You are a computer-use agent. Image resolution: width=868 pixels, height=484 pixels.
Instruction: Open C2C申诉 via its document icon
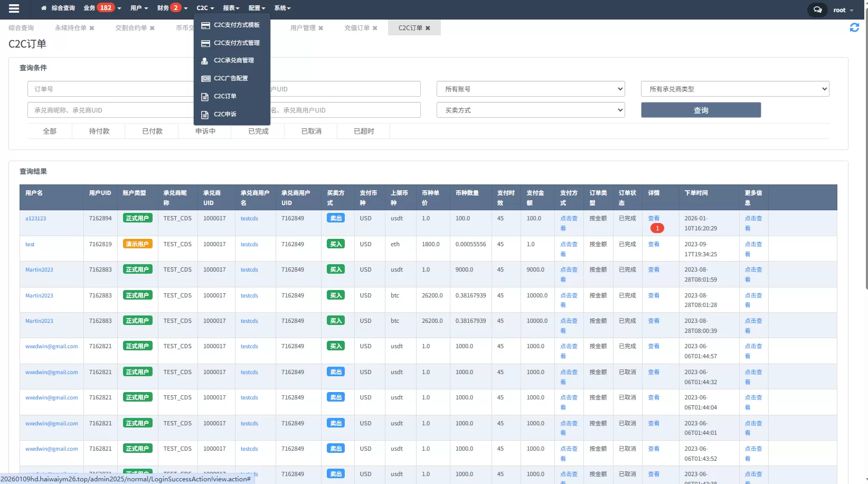coord(205,114)
